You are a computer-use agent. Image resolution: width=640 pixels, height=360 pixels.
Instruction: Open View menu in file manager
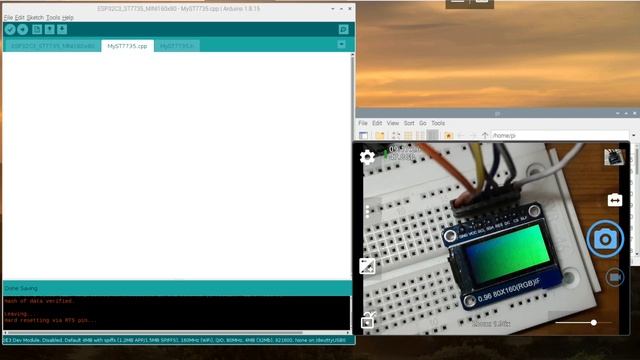[393, 123]
